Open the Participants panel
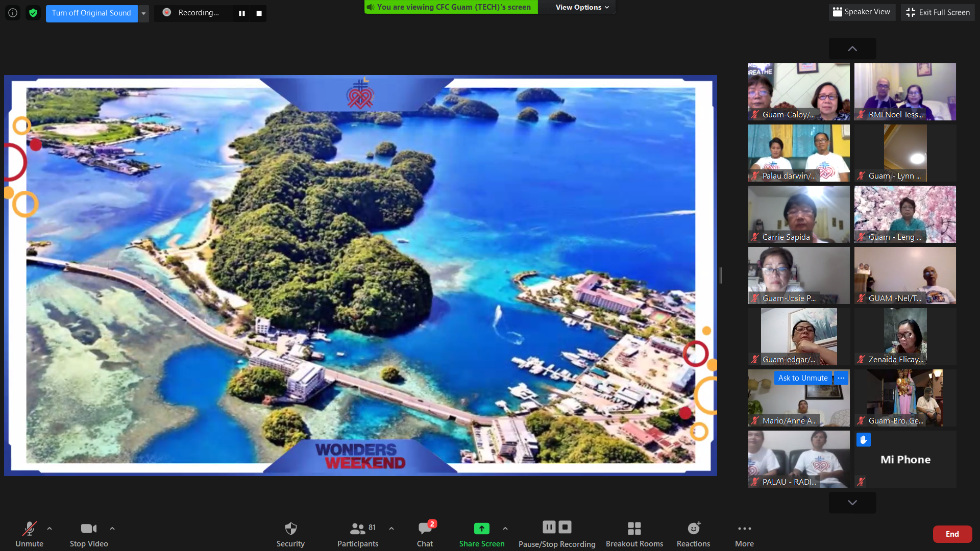This screenshot has height=551, width=980. pyautogui.click(x=358, y=534)
